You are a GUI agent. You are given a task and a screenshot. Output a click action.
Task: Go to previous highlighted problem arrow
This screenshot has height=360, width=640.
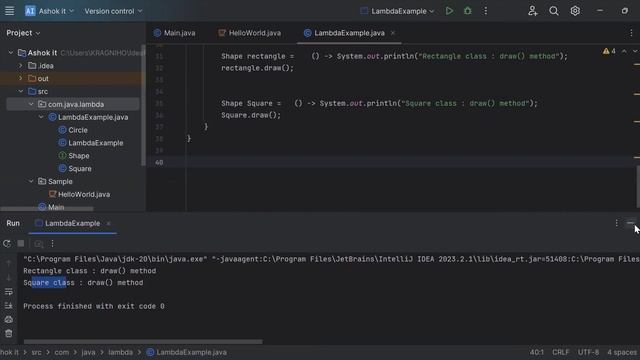(x=624, y=51)
